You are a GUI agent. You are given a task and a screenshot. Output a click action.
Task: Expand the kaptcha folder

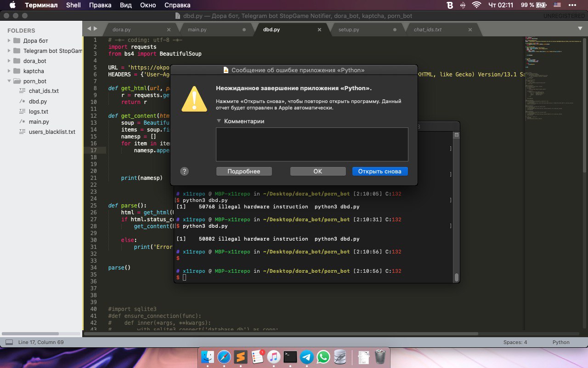coord(9,71)
